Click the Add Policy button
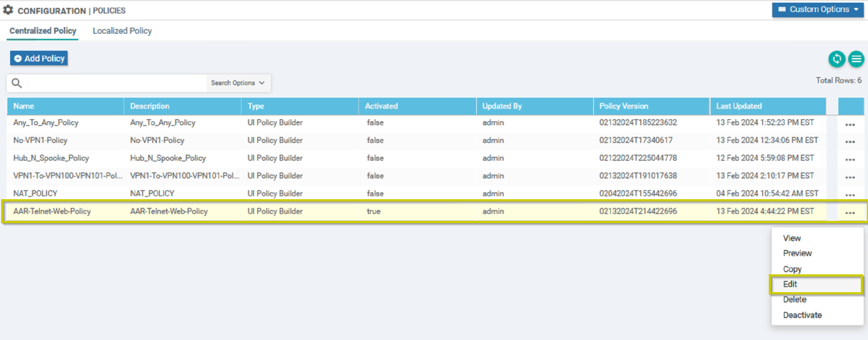 pyautogui.click(x=39, y=58)
